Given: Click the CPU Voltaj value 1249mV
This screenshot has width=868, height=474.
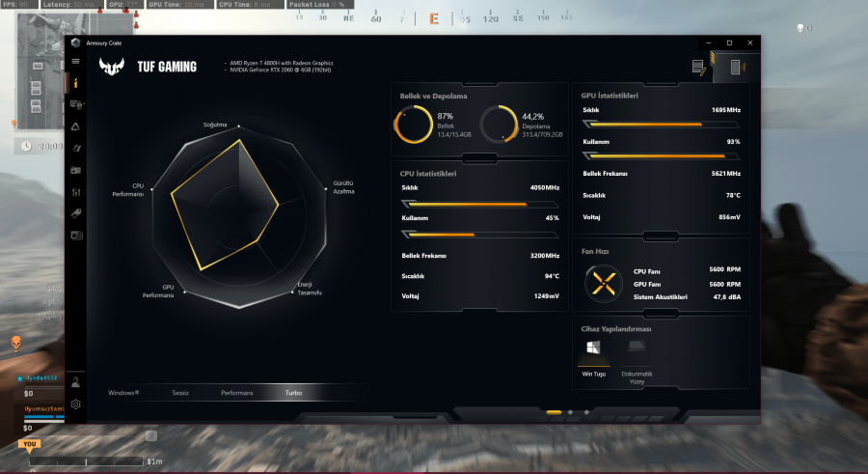Looking at the screenshot, I should 547,296.
